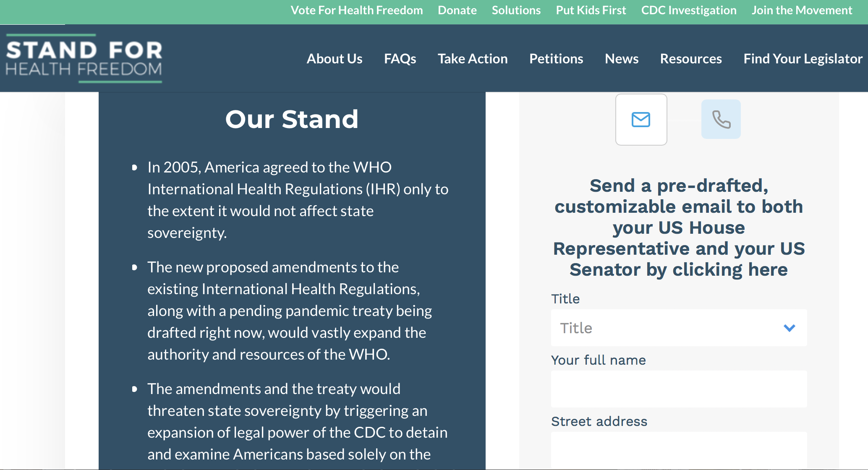
Task: Click the 'Street address' label
Action: click(599, 421)
